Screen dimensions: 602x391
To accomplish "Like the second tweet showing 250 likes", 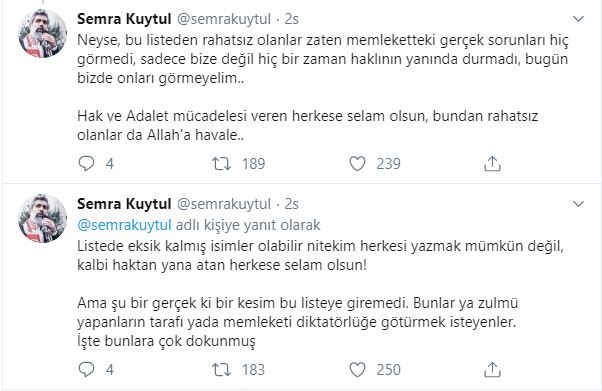I will 357,369.
